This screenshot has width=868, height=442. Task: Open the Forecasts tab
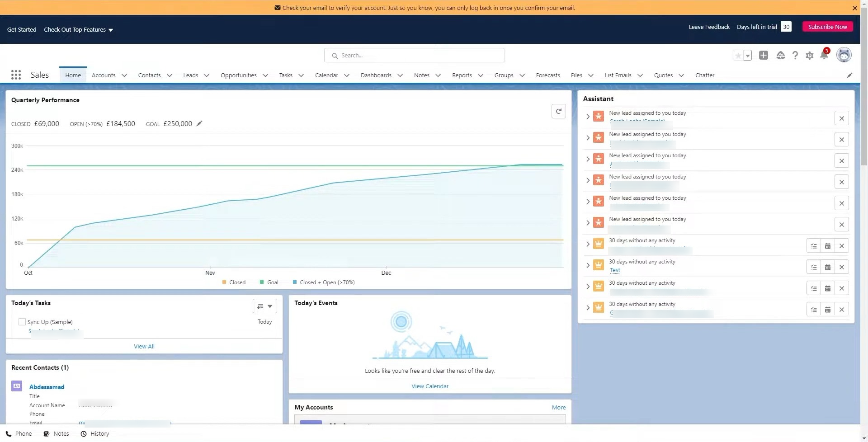(547, 75)
